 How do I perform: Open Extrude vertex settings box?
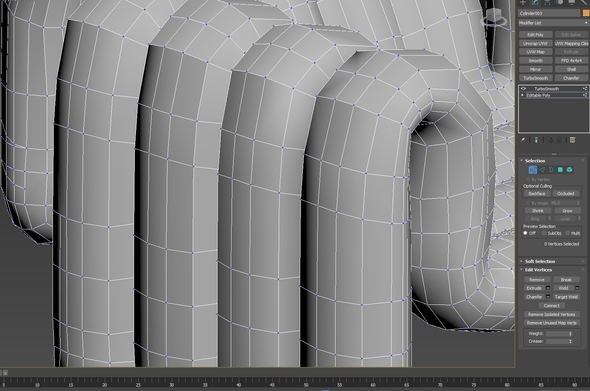[x=548, y=288]
